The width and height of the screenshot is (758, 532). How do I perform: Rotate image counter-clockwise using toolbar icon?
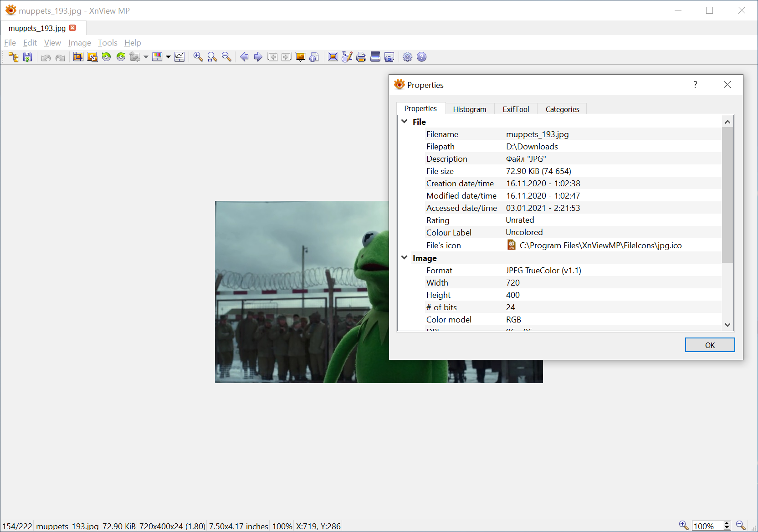pos(106,57)
